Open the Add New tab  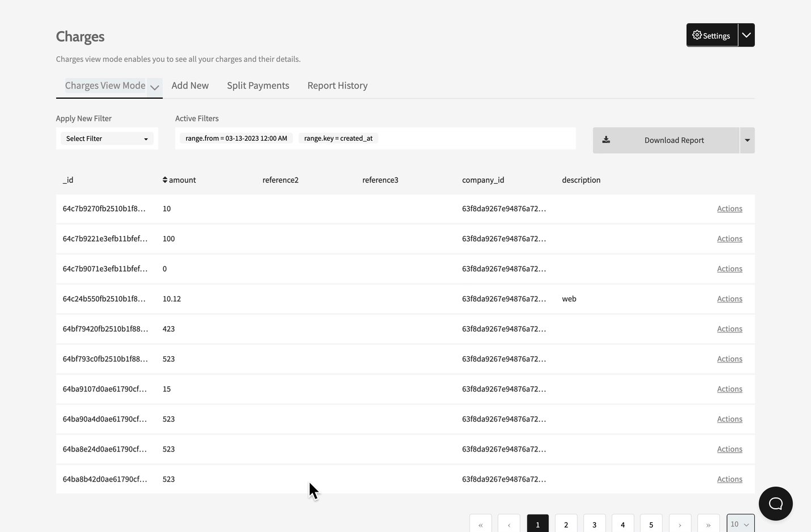[190, 86]
